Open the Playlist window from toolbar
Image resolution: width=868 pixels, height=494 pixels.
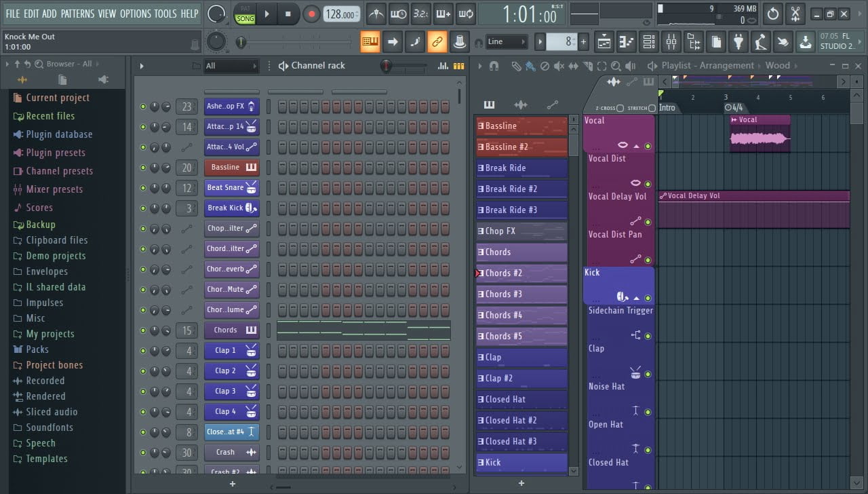[x=604, y=41]
